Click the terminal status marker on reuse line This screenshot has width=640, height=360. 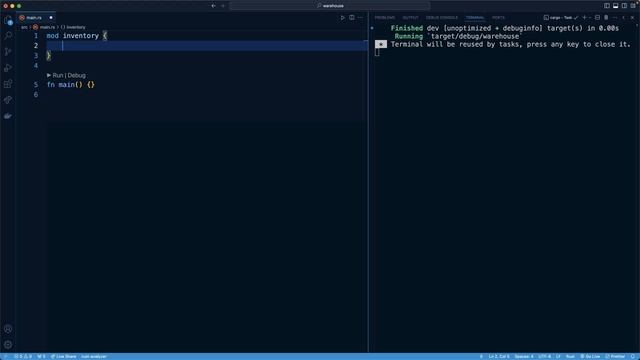(x=381, y=44)
